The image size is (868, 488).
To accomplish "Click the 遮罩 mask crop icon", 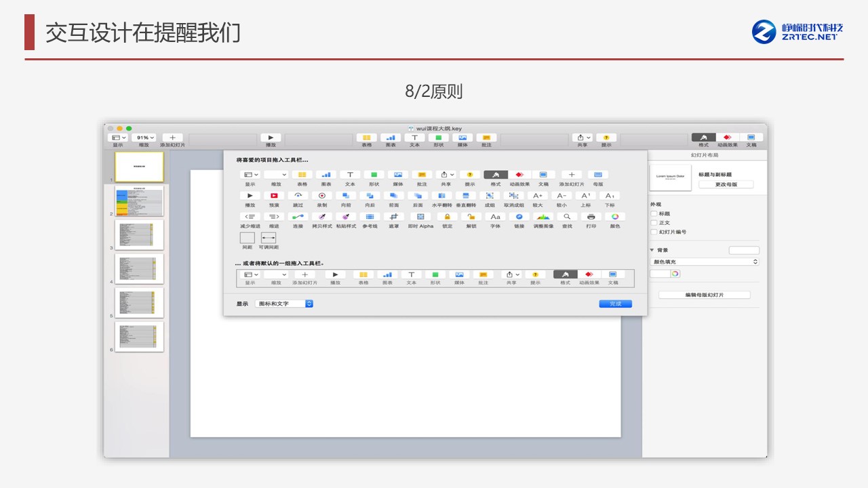I will pyautogui.click(x=393, y=217).
